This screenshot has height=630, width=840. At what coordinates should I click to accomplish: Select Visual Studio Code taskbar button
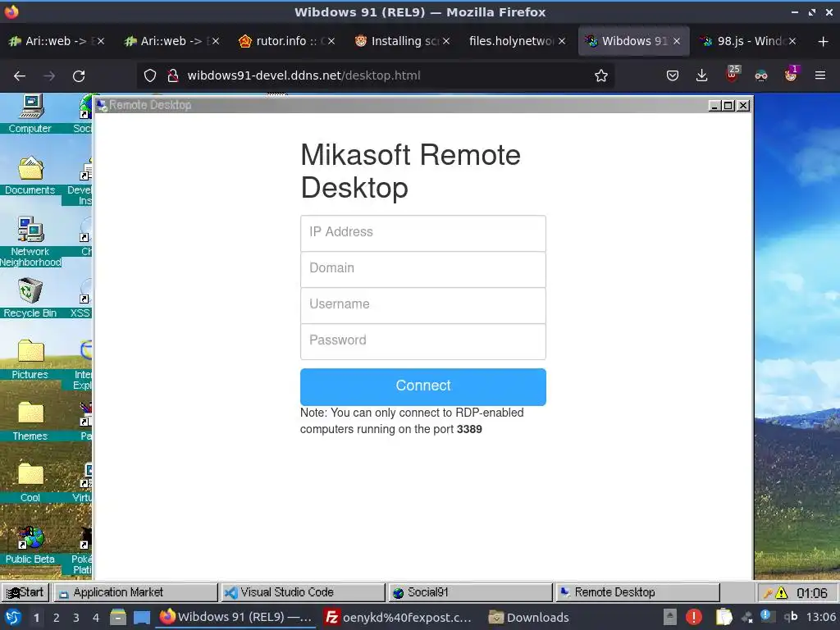[303, 592]
